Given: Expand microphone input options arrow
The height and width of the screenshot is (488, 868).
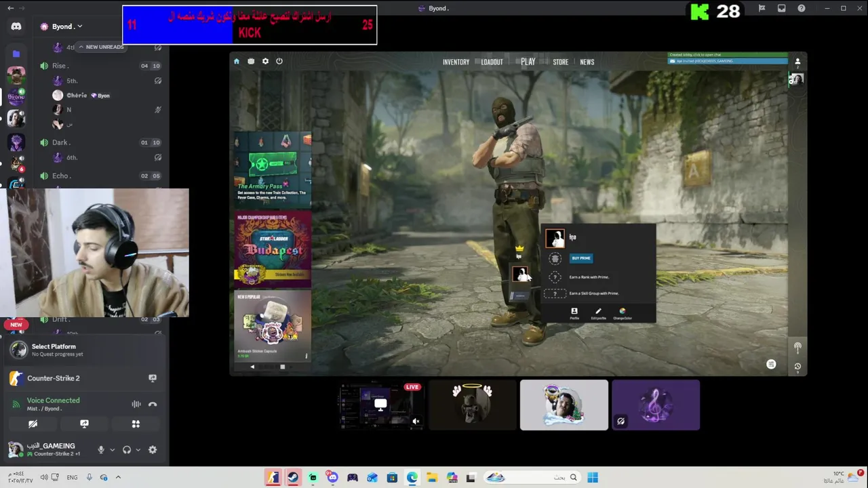Looking at the screenshot, I should (x=112, y=449).
